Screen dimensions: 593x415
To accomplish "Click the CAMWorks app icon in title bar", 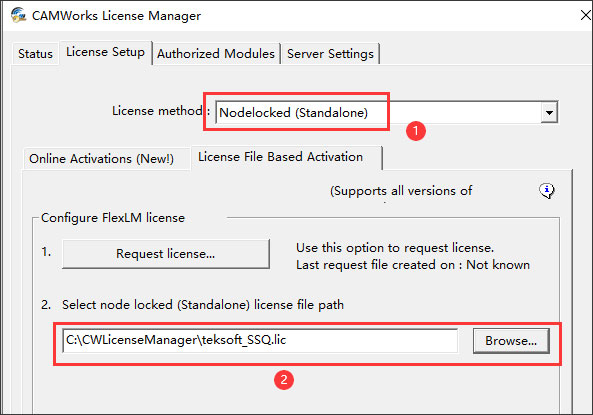I will (x=18, y=15).
